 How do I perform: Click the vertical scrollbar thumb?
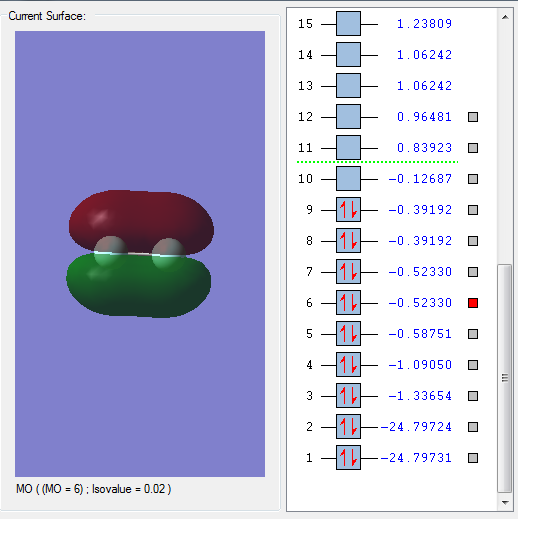[505, 378]
